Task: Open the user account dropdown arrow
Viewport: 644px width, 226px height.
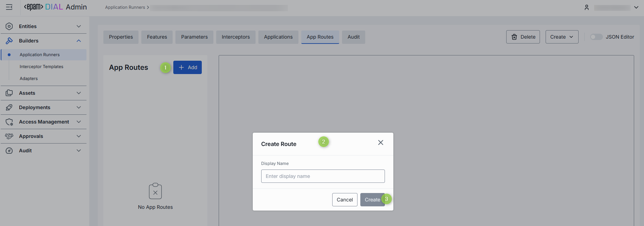Action: pyautogui.click(x=636, y=7)
